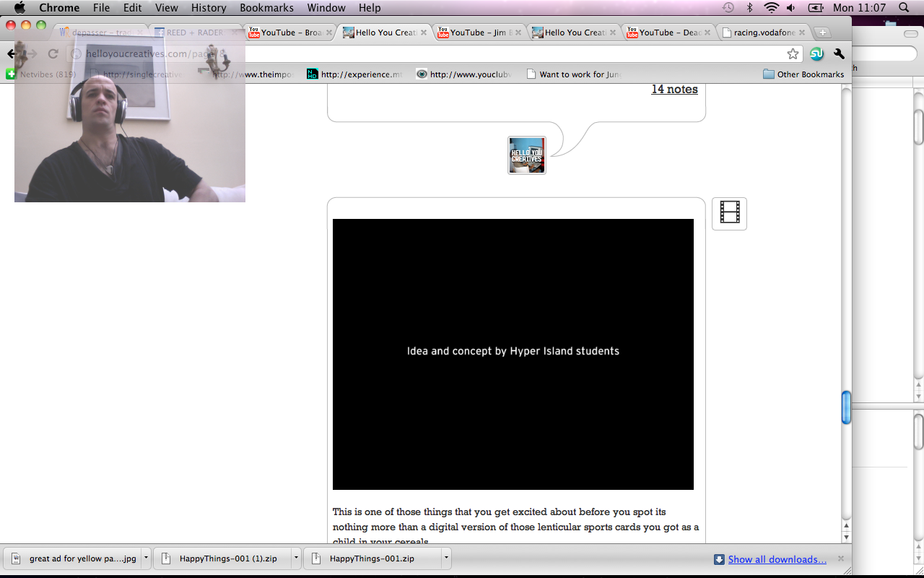Open the History menu

point(209,8)
